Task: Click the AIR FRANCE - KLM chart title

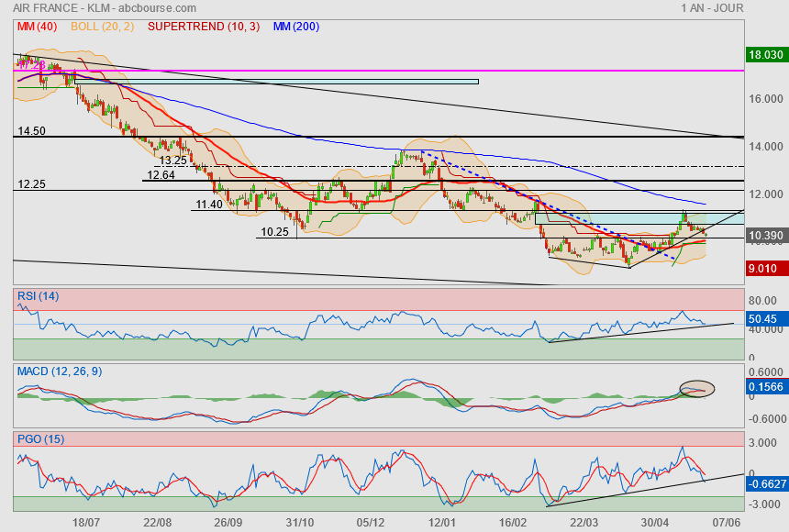Action: 83,7
